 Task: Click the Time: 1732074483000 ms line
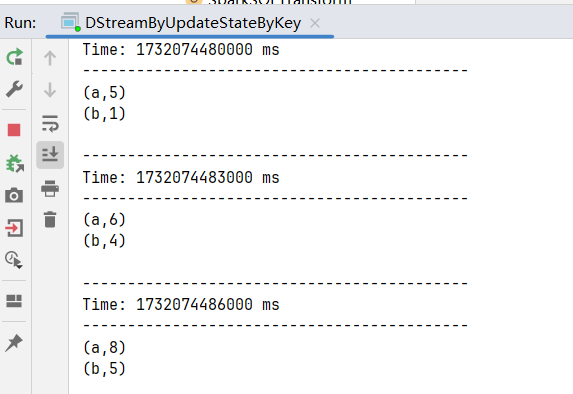pos(181,178)
